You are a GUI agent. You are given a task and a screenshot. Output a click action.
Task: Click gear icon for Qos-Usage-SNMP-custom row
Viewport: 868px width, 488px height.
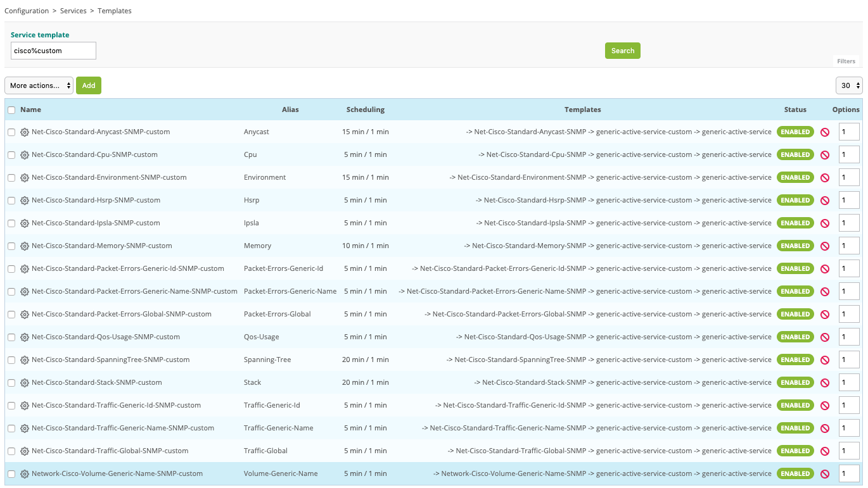[x=25, y=337]
